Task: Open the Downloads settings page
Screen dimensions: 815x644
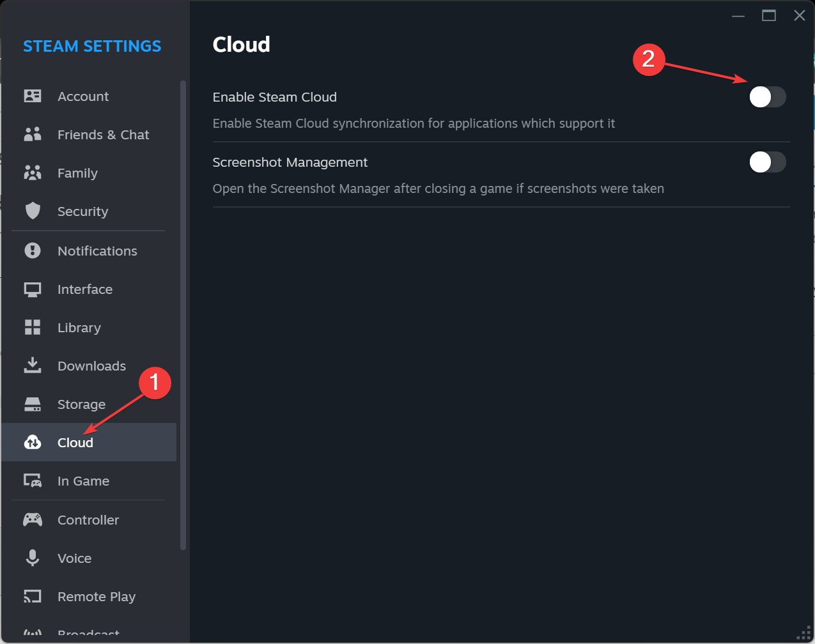Action: click(x=91, y=365)
